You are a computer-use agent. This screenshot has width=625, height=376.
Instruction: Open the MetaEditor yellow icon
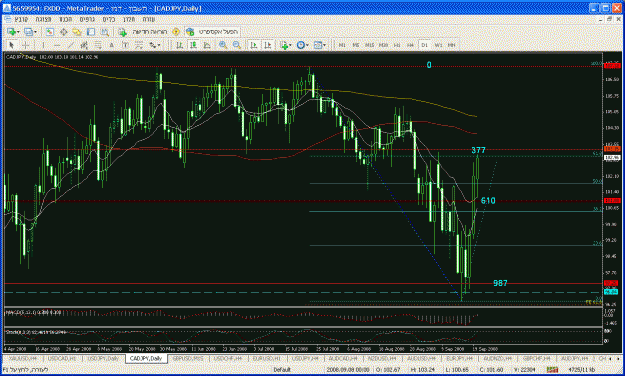[175, 32]
